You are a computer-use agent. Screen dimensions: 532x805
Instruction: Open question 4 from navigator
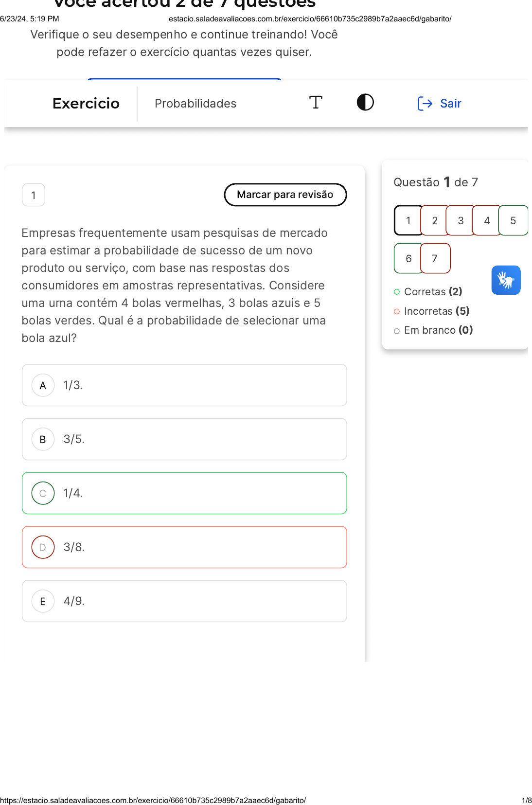pos(487,221)
